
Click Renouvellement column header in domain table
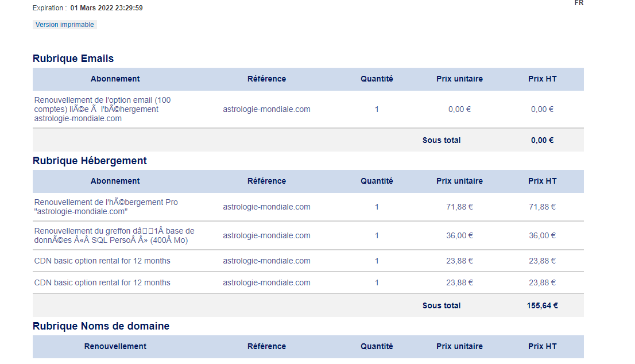tap(115, 347)
